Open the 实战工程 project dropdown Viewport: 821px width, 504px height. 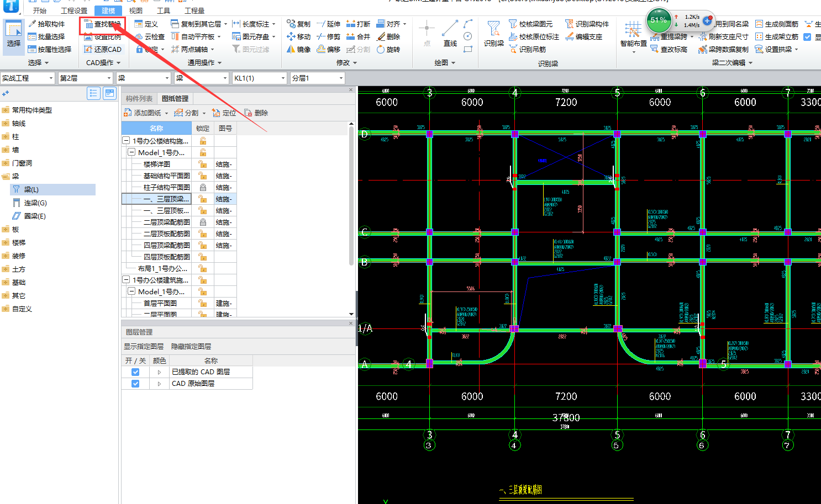pyautogui.click(x=51, y=78)
